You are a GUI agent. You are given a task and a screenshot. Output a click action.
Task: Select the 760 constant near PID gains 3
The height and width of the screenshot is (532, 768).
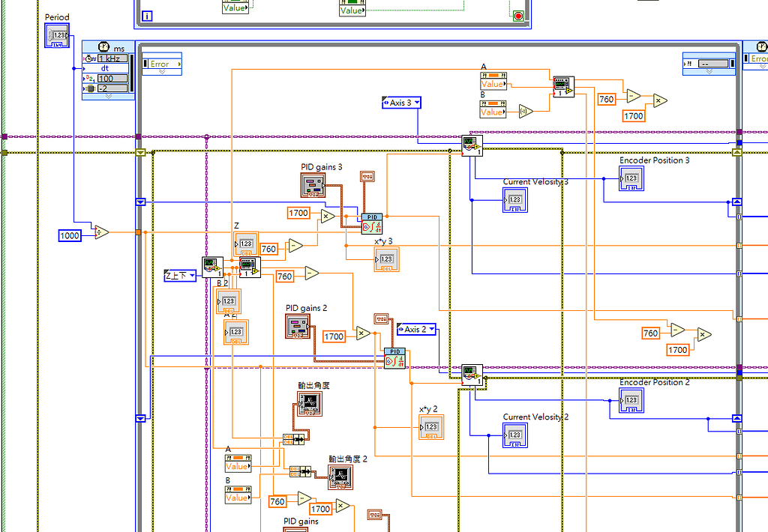coord(268,248)
